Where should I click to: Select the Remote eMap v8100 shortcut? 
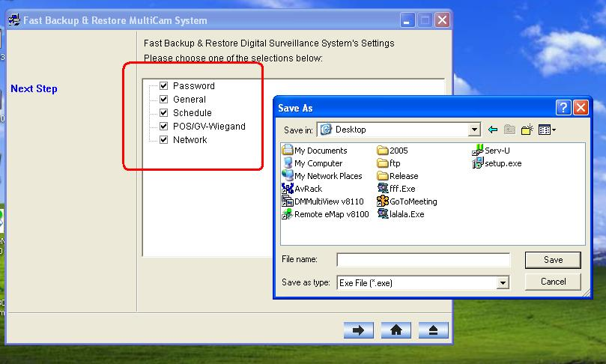coord(325,213)
